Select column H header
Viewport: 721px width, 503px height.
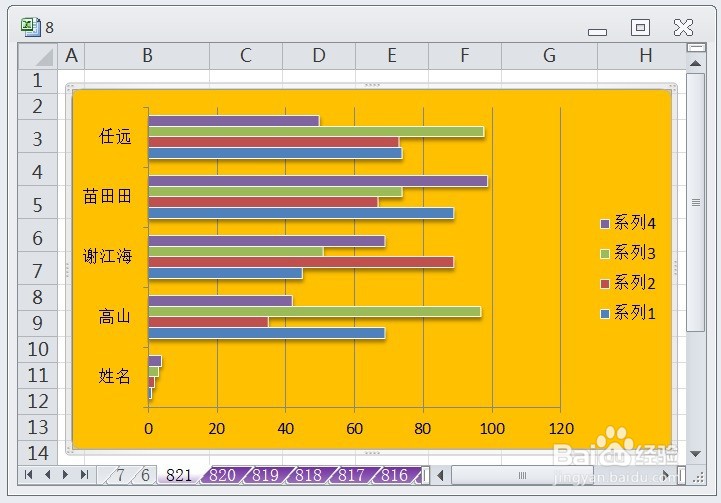642,56
